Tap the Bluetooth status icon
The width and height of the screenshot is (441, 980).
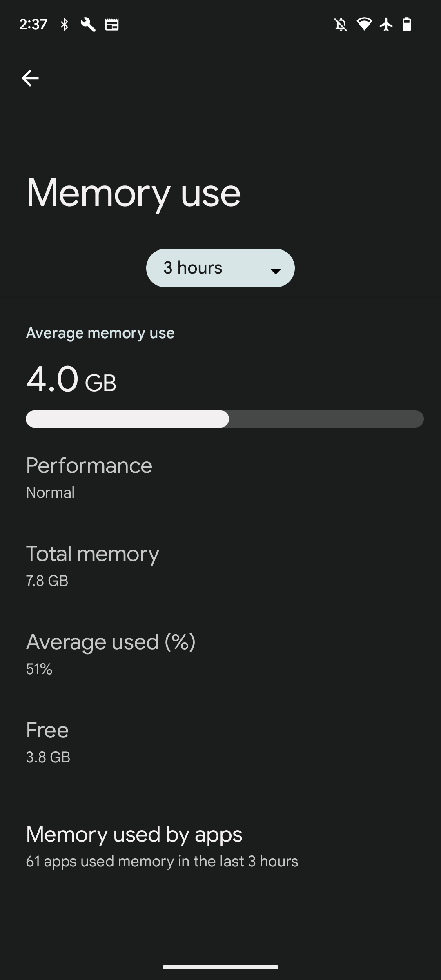click(65, 24)
